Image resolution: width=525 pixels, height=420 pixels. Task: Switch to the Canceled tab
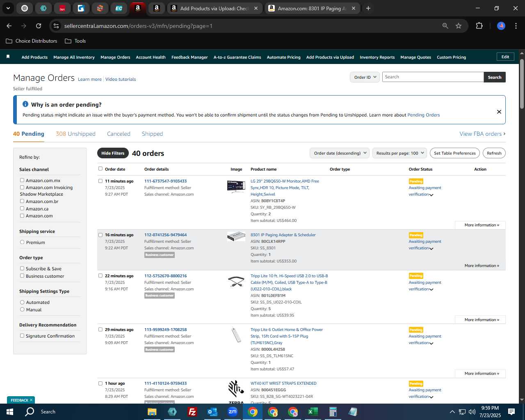(x=119, y=134)
